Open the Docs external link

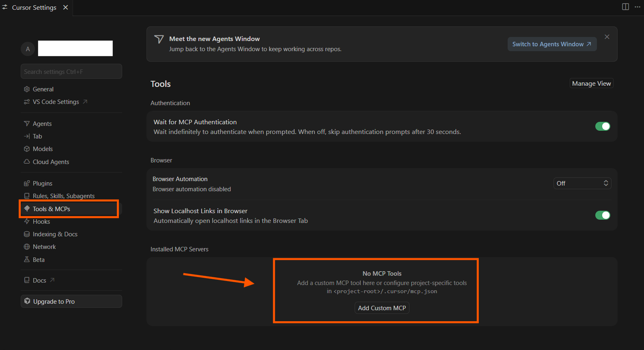71,280
